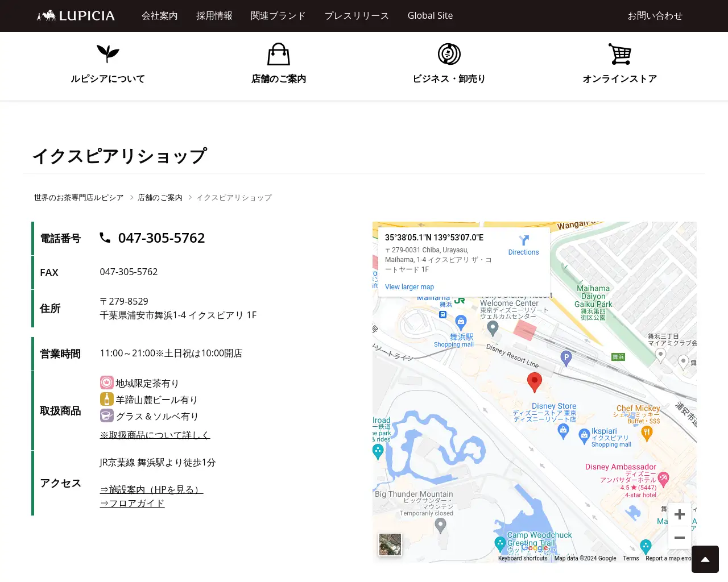728x582 pixels.
Task: Open the 会社案内 menu item
Action: pos(160,16)
